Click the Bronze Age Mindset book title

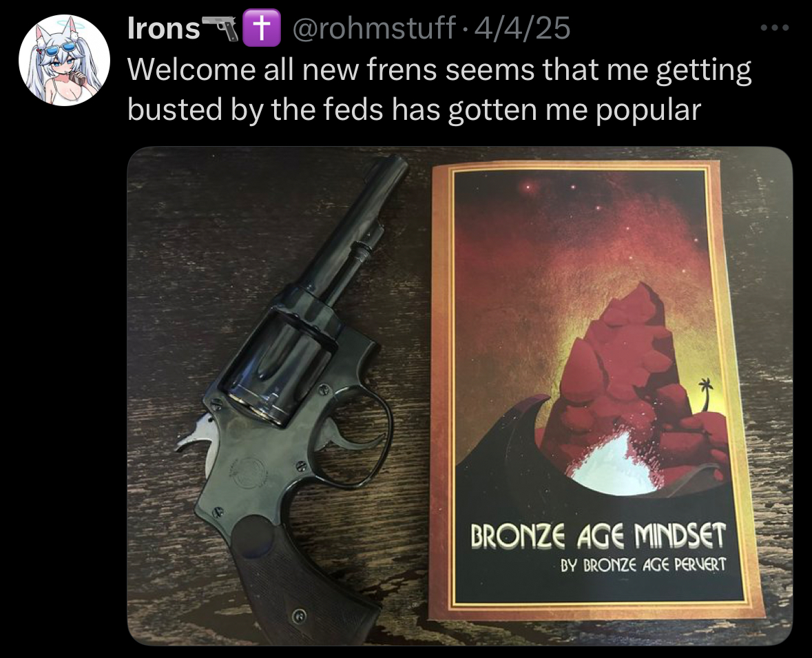598,536
